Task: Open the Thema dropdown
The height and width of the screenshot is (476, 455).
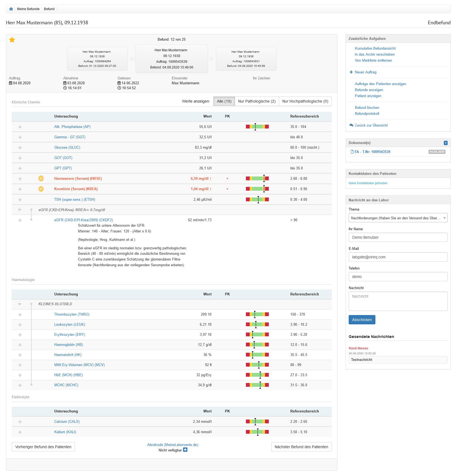Action: point(398,218)
